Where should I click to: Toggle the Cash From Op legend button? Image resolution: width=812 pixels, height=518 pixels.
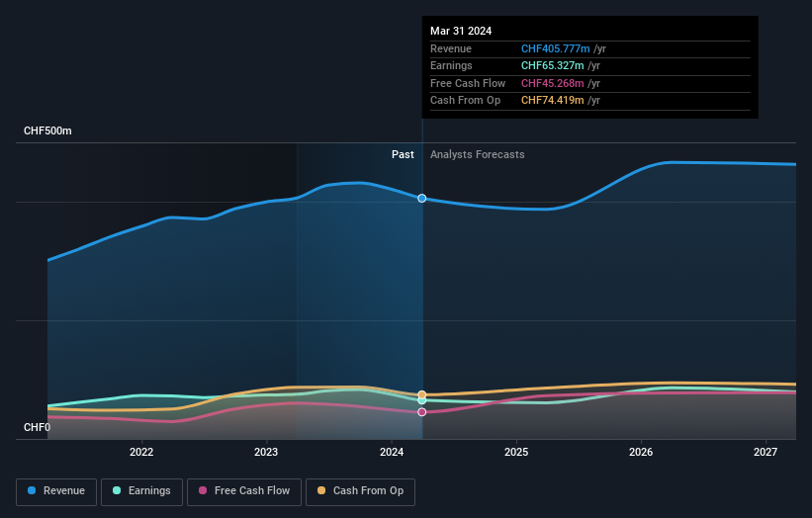[x=360, y=491]
